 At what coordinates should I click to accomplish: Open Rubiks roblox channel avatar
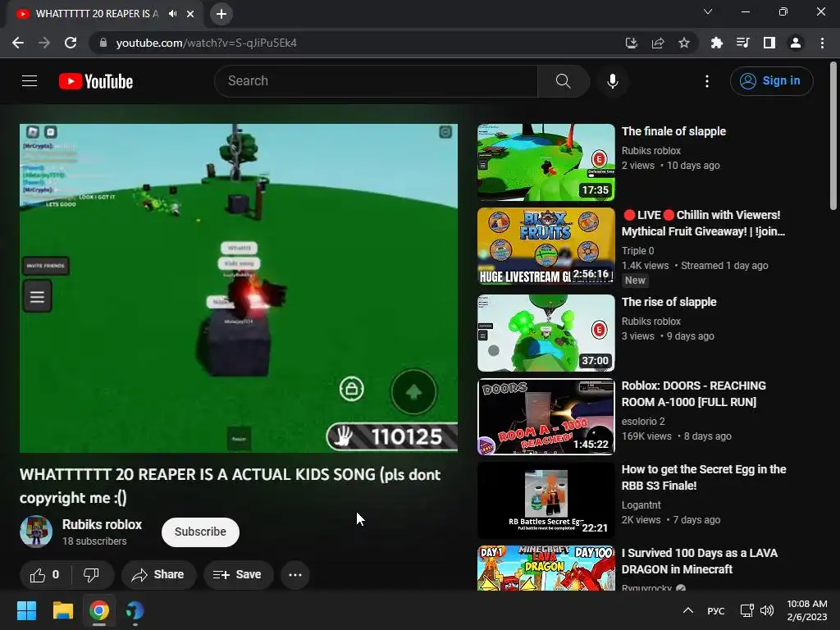coord(36,532)
